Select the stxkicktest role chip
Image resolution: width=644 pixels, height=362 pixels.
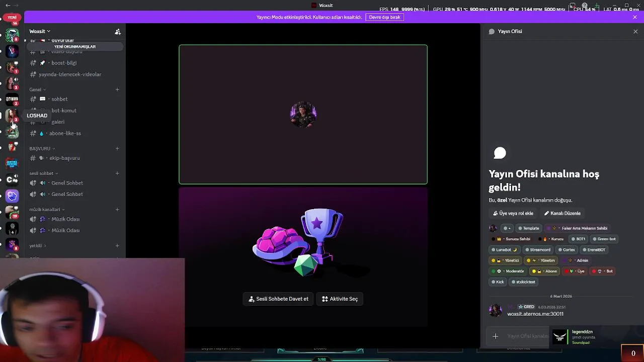(523, 282)
